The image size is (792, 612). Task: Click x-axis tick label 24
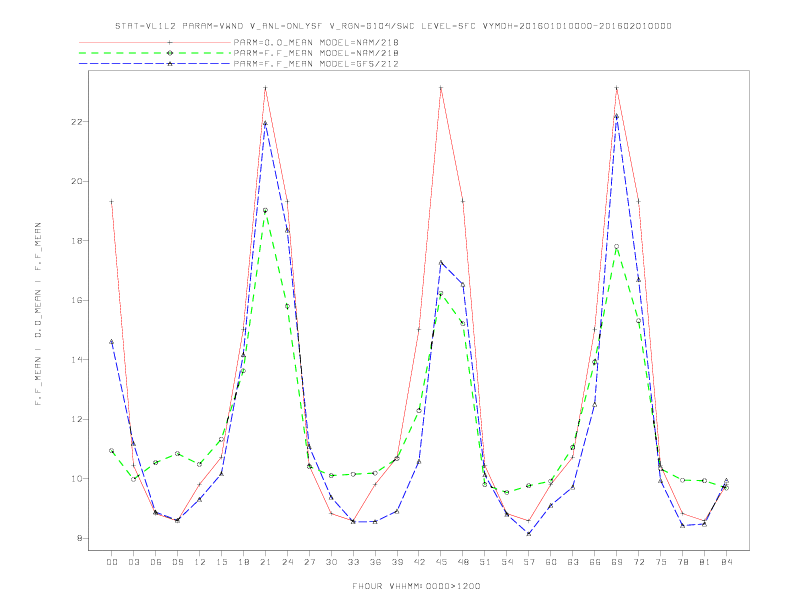[287, 562]
